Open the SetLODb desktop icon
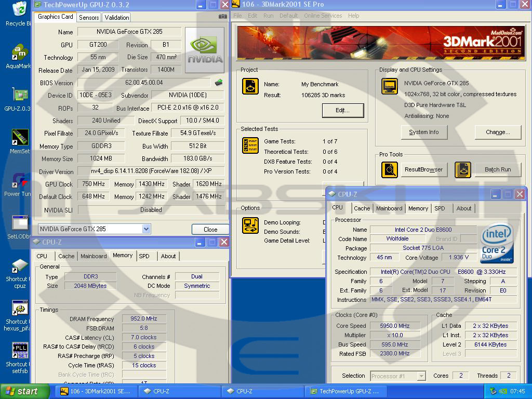The width and height of the screenshot is (532, 399). (20, 223)
